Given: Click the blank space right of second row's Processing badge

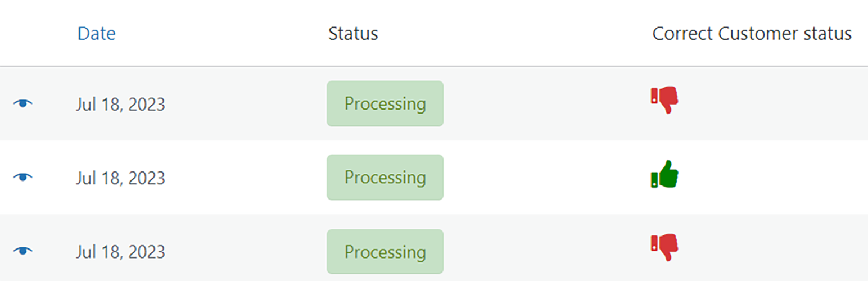Looking at the screenshot, I should (545, 178).
